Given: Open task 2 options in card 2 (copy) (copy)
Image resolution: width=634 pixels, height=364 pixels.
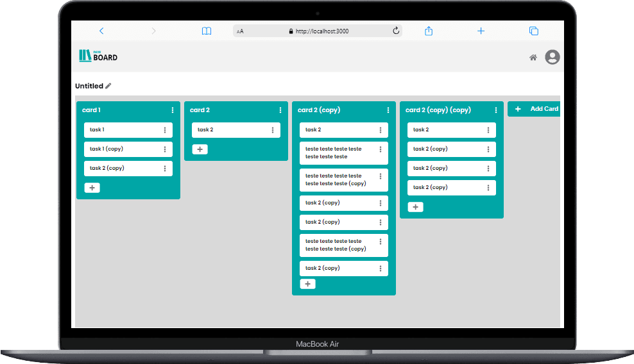Looking at the screenshot, I should pos(488,130).
